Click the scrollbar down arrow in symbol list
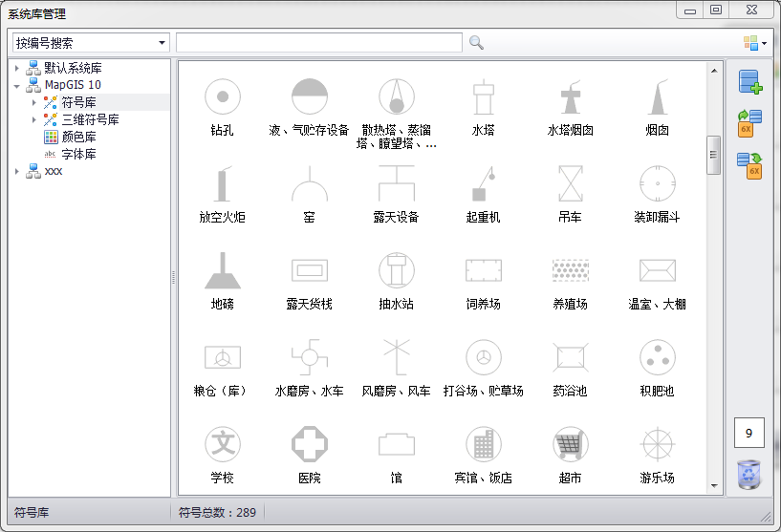Viewport: 781px width, 532px height. point(713,486)
